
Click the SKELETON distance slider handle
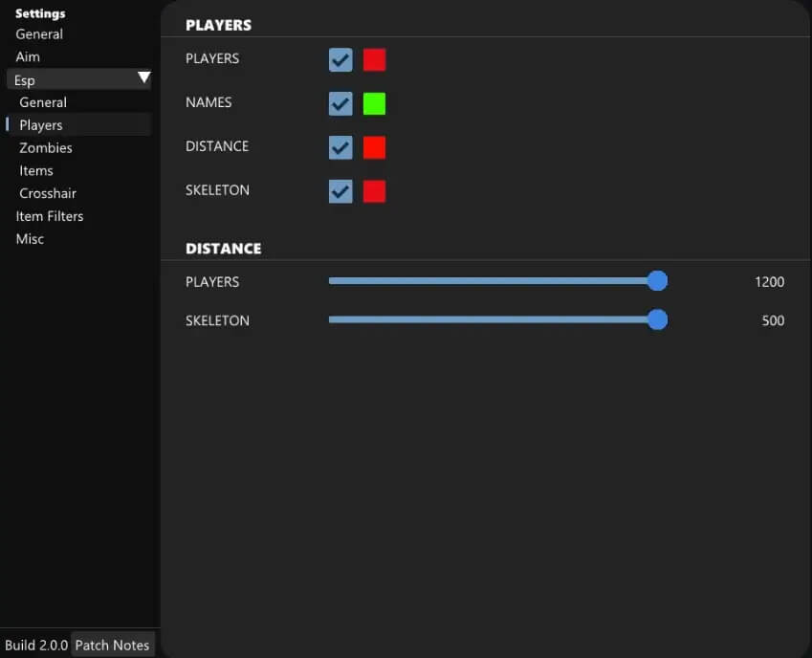coord(657,319)
